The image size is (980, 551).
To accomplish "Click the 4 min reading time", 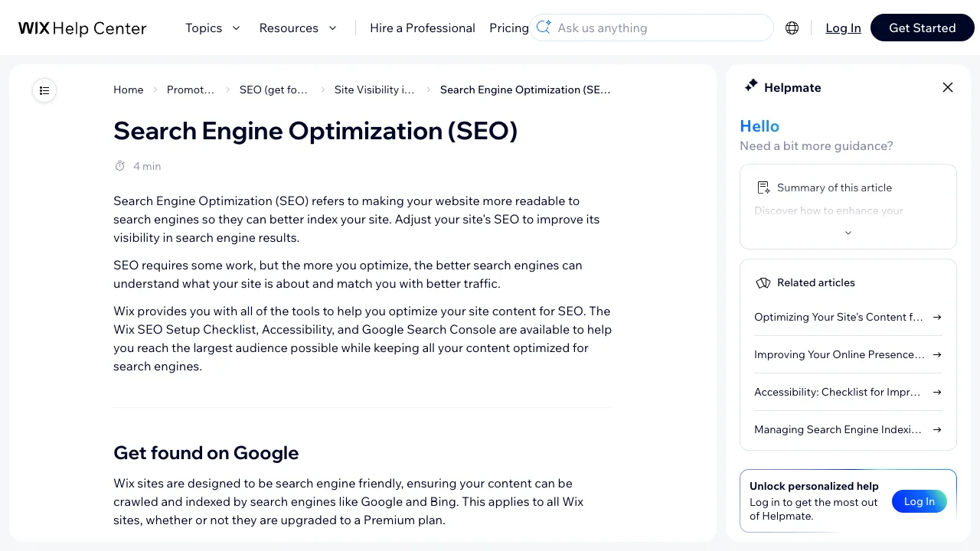I will [147, 166].
